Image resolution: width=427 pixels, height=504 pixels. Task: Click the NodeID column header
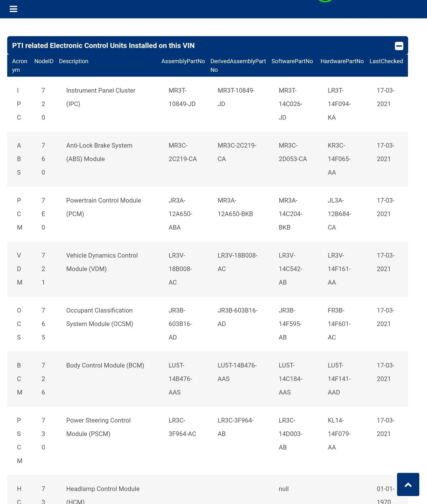[x=44, y=61]
